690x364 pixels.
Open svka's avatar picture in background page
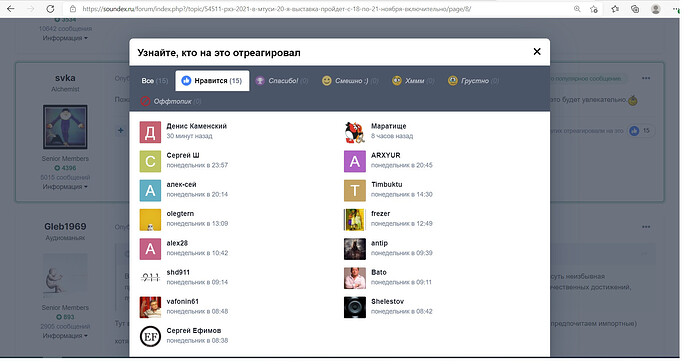[x=65, y=127]
